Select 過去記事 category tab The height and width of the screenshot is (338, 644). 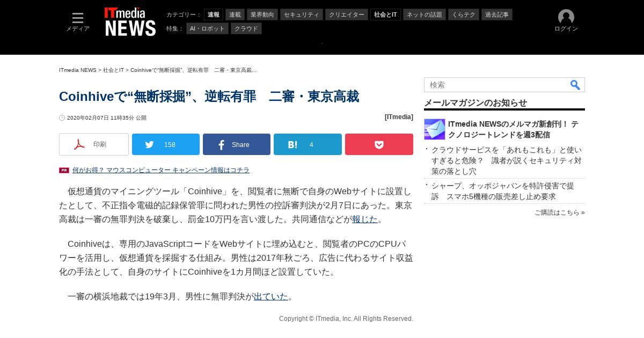coord(497,14)
